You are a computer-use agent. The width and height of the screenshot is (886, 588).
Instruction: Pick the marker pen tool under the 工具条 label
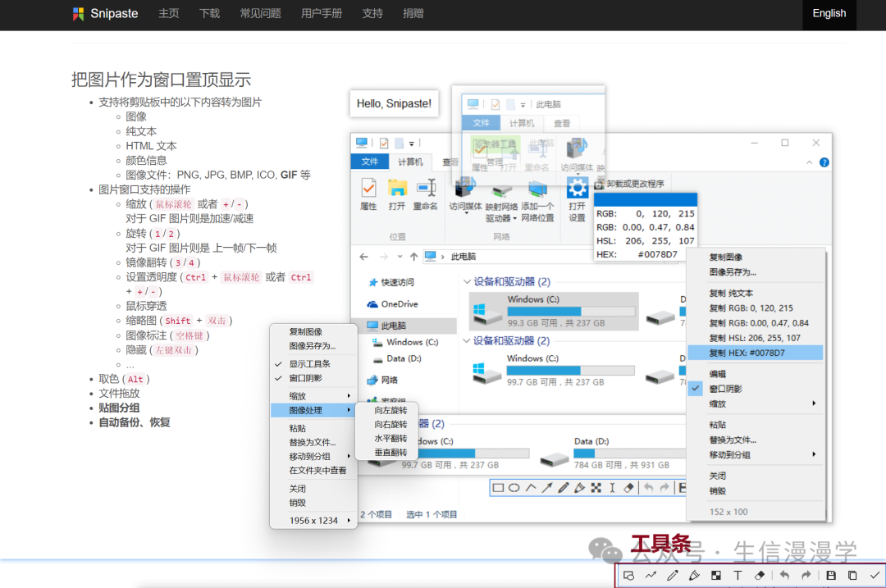tap(695, 576)
